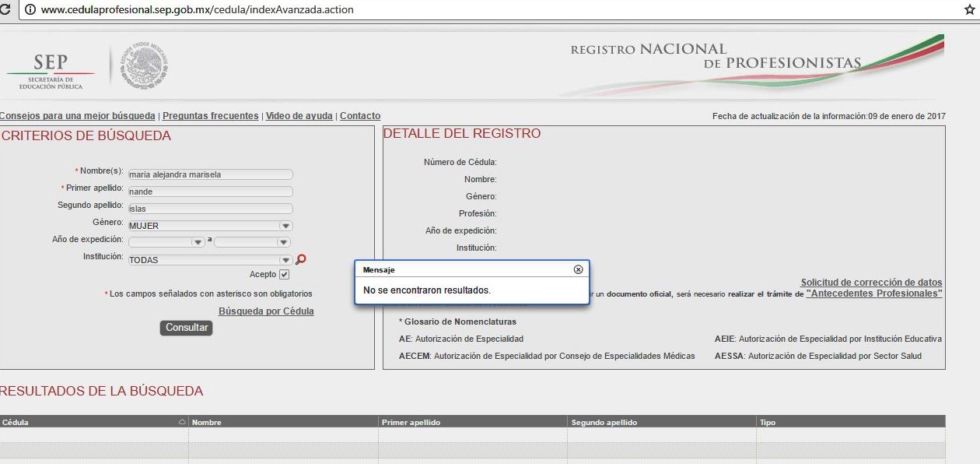
Task: Open the Género dropdown
Action: [x=285, y=226]
